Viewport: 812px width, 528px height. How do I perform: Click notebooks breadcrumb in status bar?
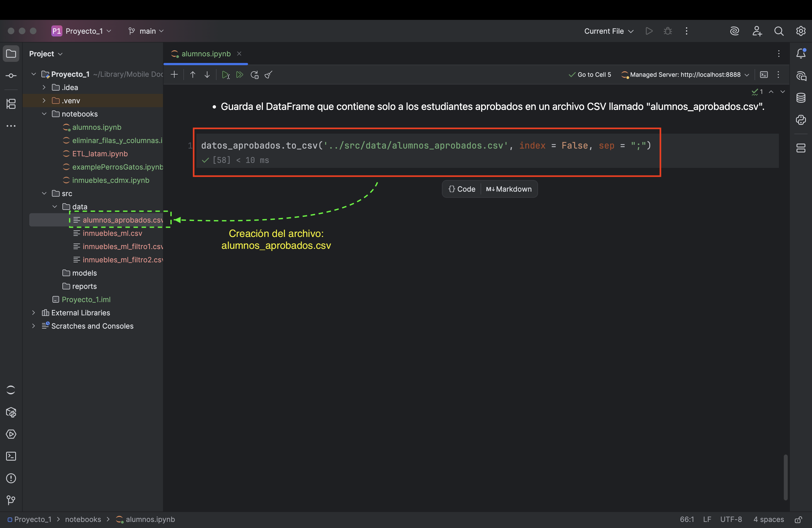(83, 519)
